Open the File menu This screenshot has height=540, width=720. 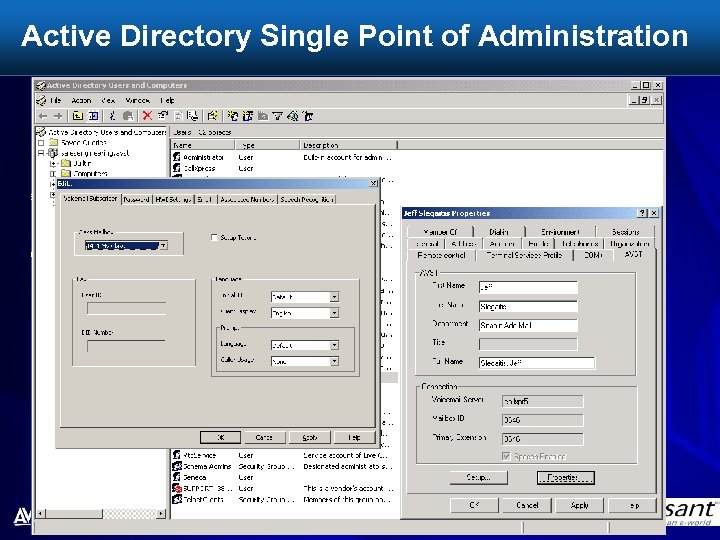(55, 101)
